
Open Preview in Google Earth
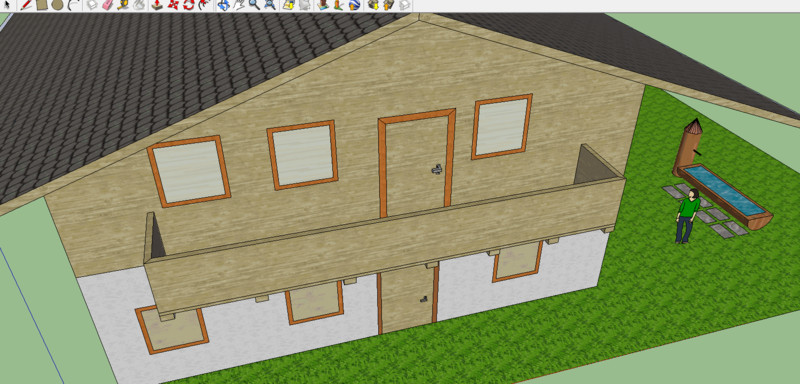pyautogui.click(x=355, y=5)
